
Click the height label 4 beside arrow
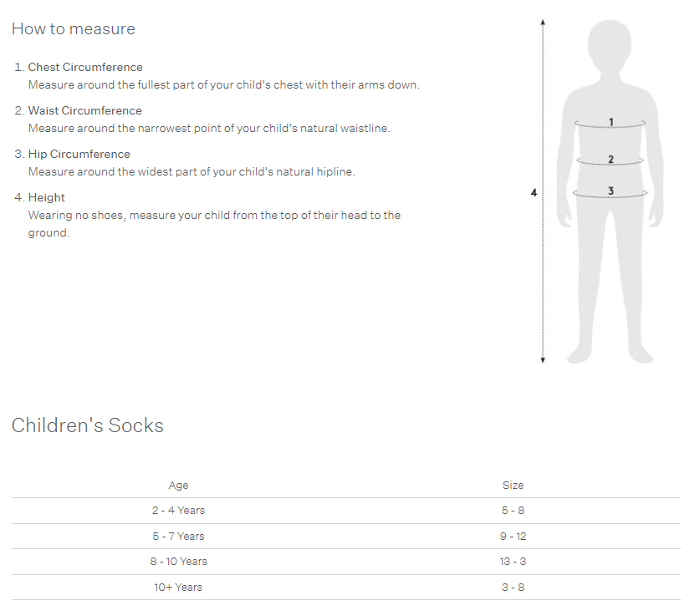point(534,192)
